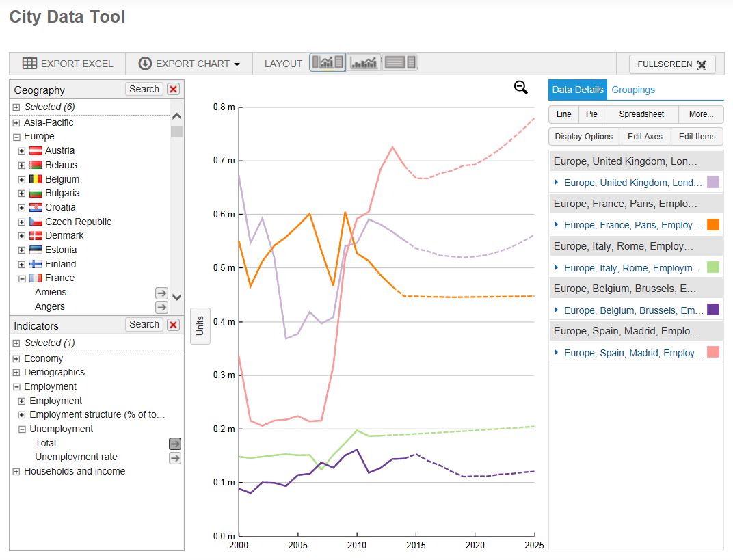Click the vertical Units axis label

pos(200,325)
